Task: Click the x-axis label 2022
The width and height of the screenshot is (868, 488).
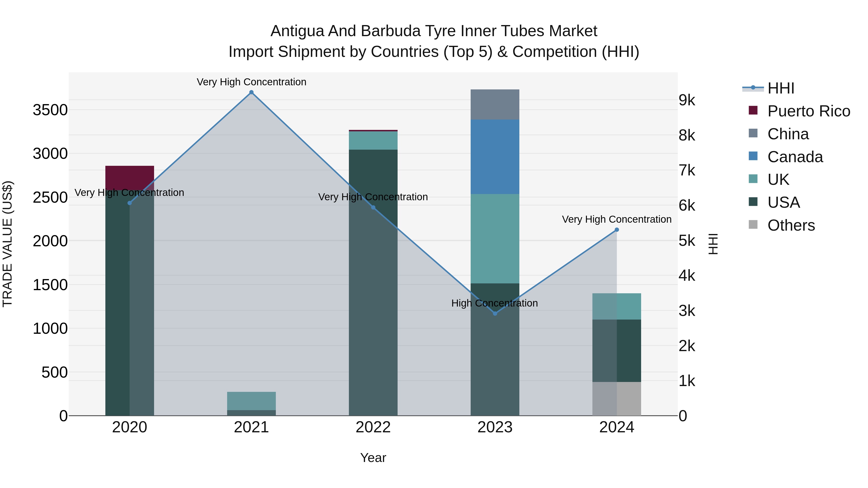Action: tap(373, 427)
